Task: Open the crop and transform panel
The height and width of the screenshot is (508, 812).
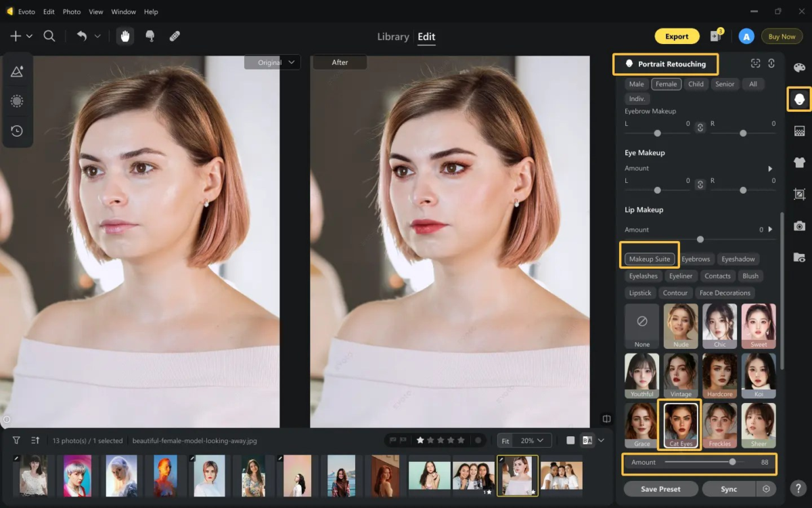Action: click(799, 194)
